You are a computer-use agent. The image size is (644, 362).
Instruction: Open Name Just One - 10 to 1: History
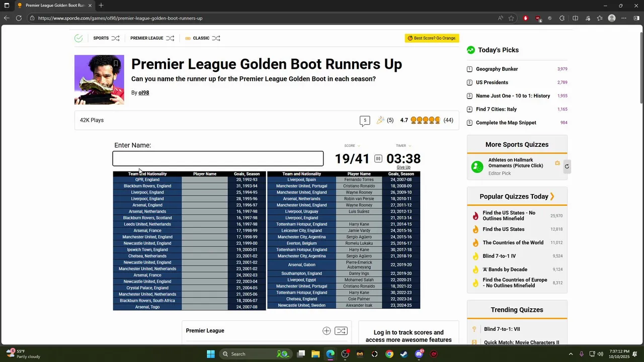click(x=513, y=96)
